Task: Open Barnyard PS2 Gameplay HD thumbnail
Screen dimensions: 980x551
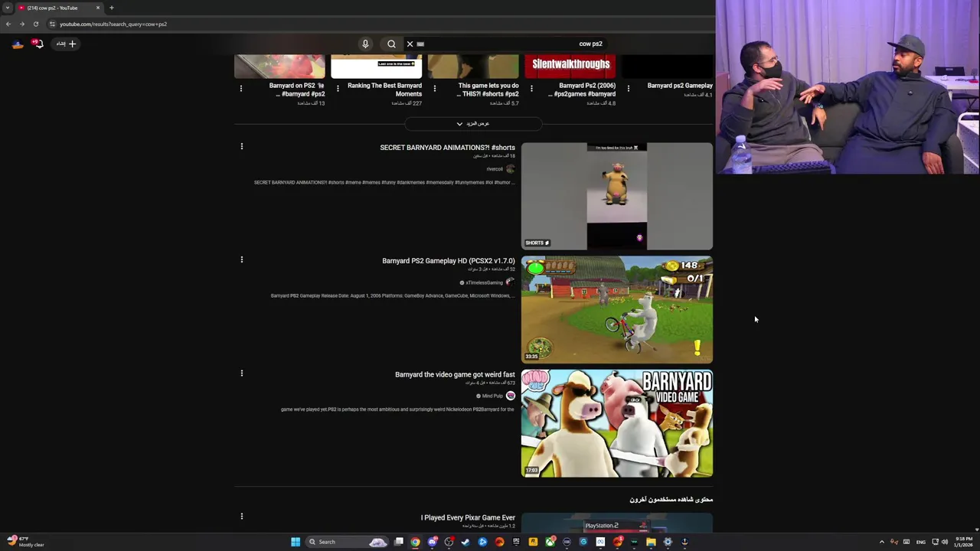Action: [617, 310]
